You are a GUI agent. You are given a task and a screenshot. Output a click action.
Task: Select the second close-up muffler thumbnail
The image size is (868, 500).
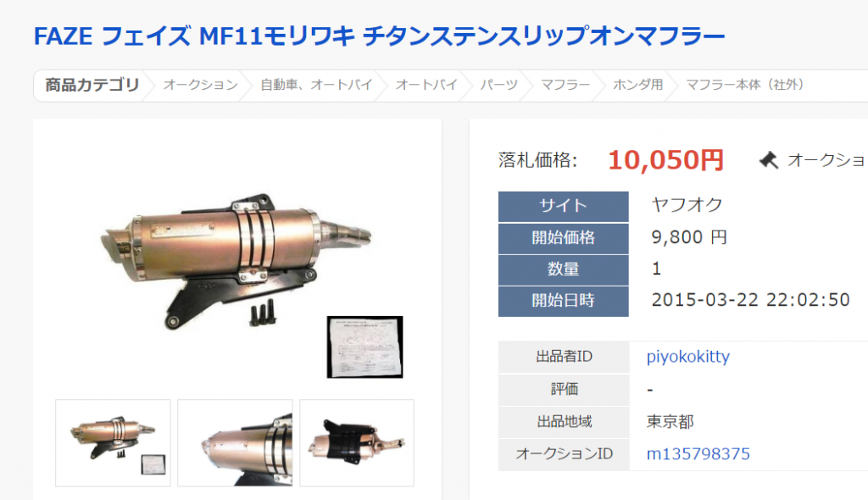coord(235,443)
